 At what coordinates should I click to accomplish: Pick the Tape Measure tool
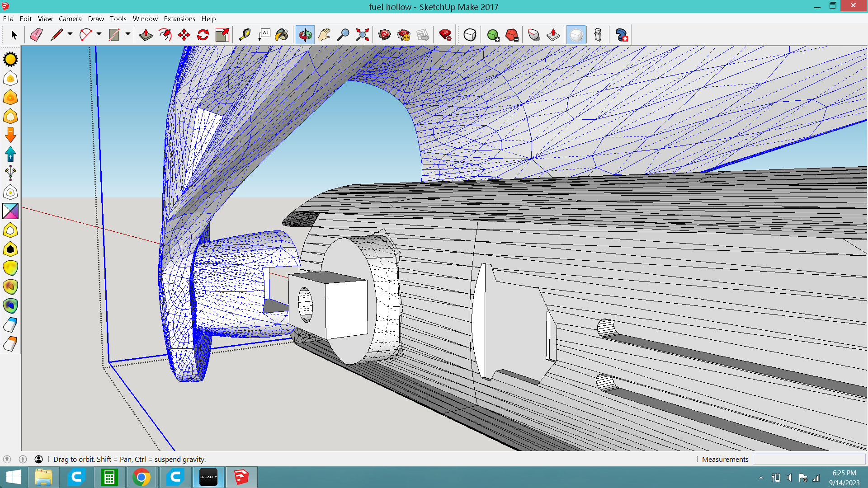(x=245, y=35)
